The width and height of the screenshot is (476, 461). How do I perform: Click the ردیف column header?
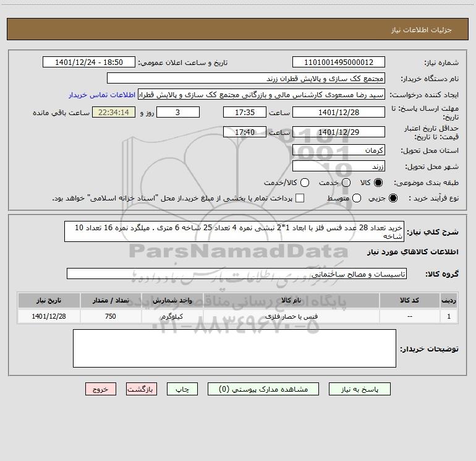point(449,300)
